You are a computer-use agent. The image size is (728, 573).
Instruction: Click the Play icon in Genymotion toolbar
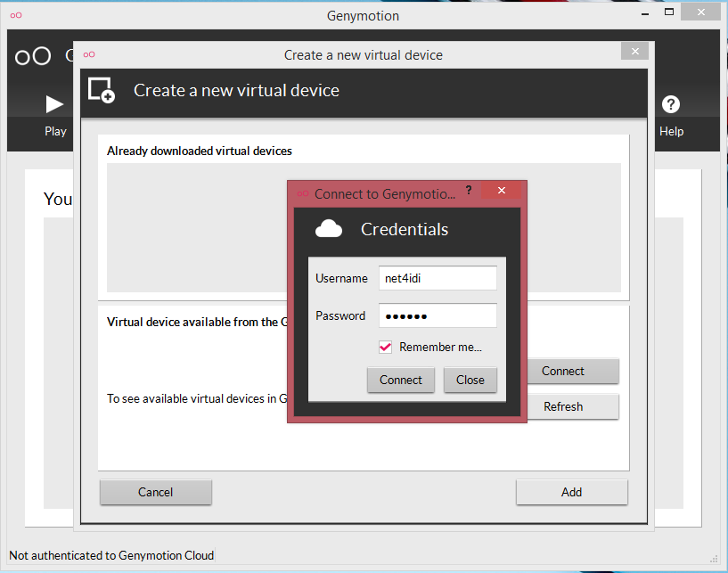click(54, 104)
